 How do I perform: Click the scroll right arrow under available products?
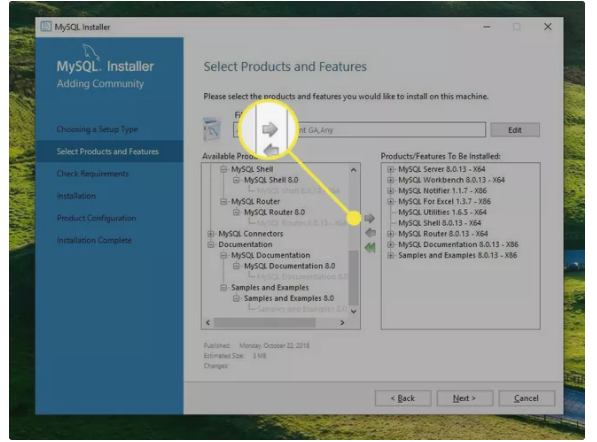[x=342, y=322]
